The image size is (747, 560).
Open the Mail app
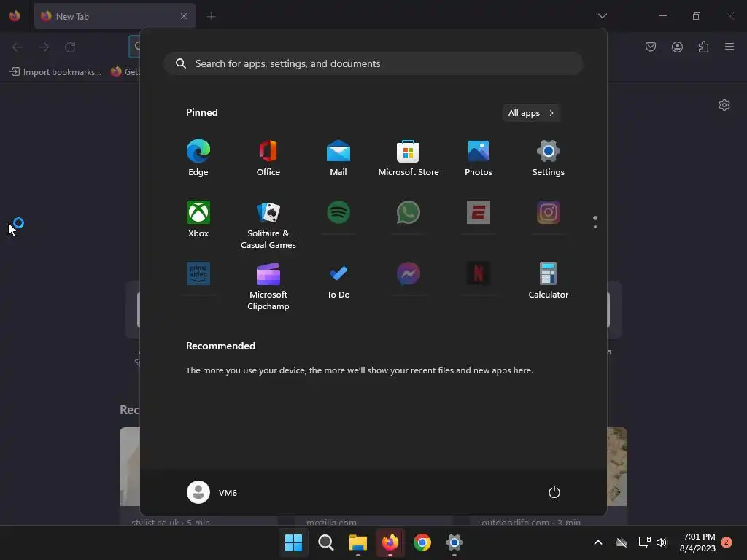click(338, 158)
